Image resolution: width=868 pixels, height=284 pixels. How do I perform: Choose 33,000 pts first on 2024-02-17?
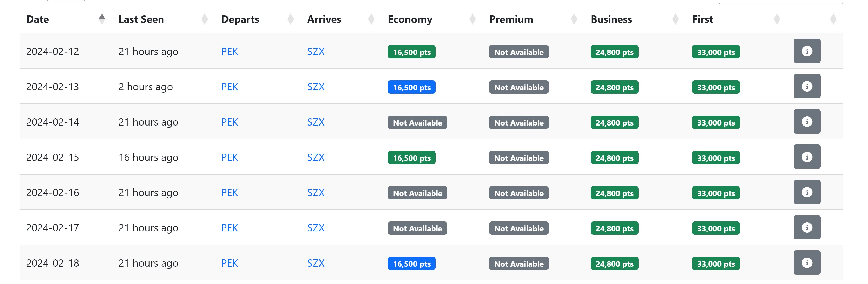tap(716, 228)
